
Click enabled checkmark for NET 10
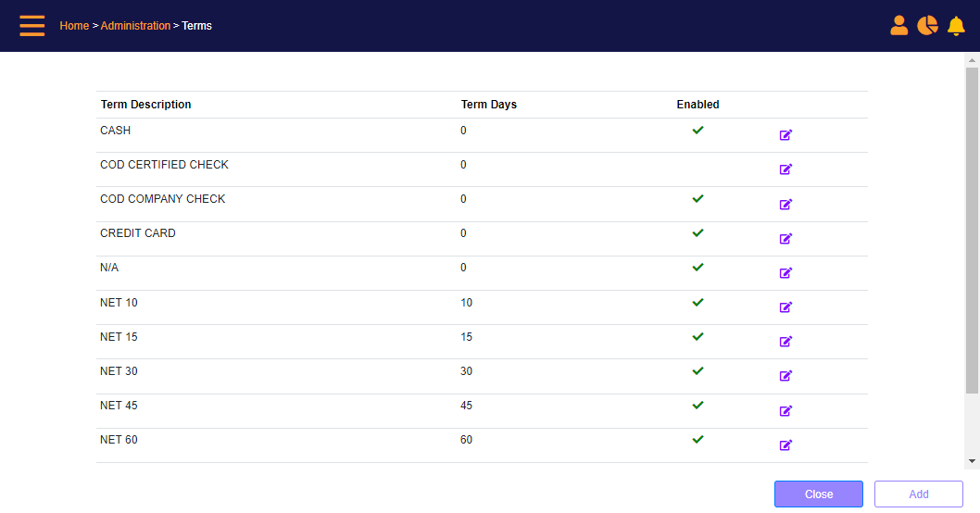click(x=698, y=303)
